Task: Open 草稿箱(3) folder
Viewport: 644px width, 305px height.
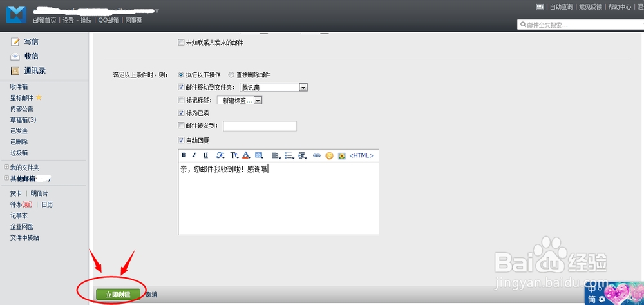Action: [x=23, y=120]
